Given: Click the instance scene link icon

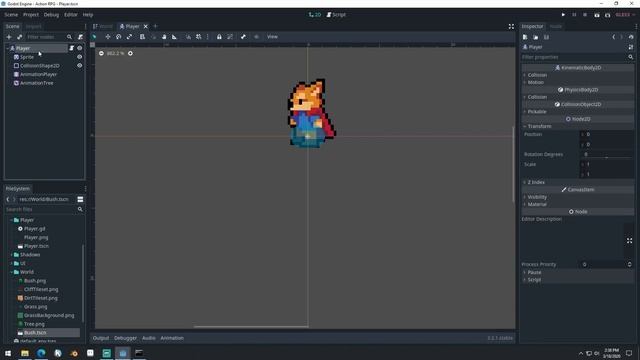Looking at the screenshot, I should [20, 37].
